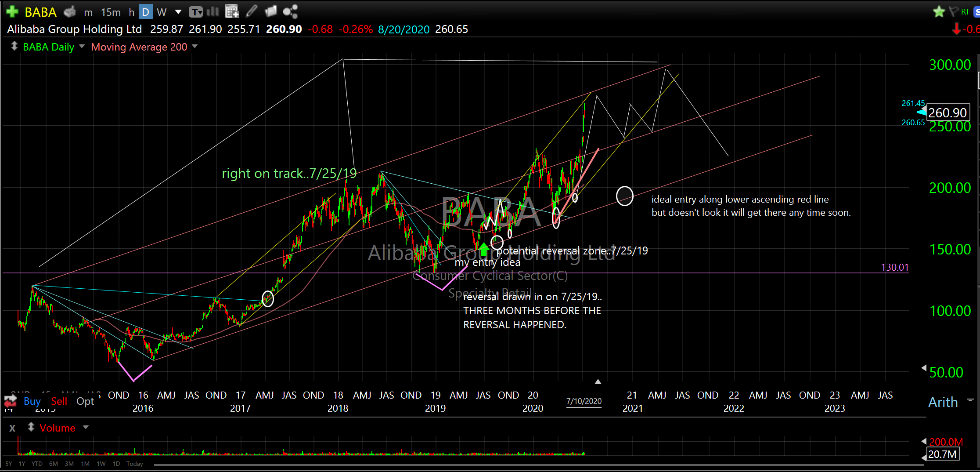Open the chart layouts folder icon
The height and width of the screenshot is (472, 980).
(x=271, y=11)
